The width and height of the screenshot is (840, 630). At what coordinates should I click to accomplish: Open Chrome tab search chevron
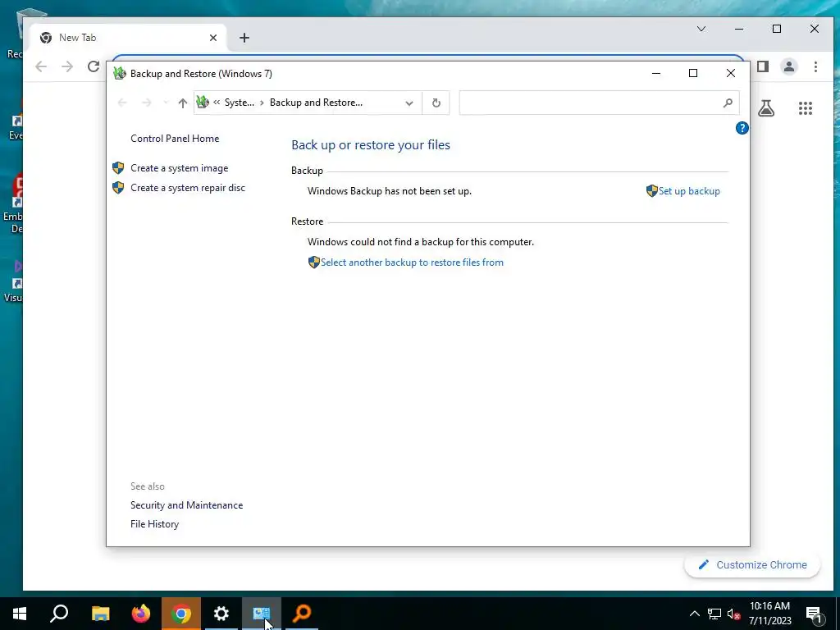[701, 29]
